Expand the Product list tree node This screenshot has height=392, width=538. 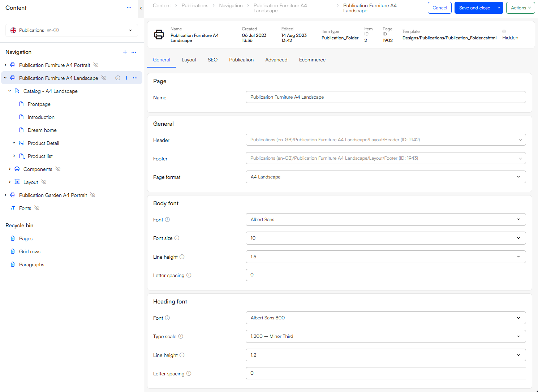click(x=14, y=156)
